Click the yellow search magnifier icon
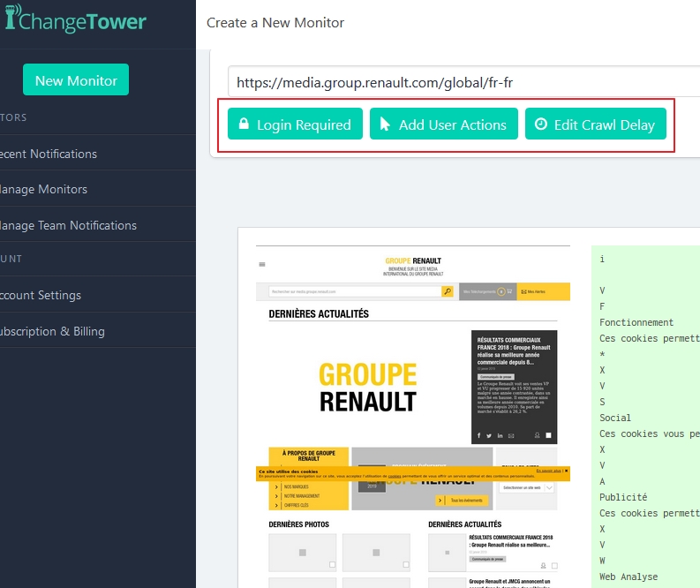 (x=448, y=290)
